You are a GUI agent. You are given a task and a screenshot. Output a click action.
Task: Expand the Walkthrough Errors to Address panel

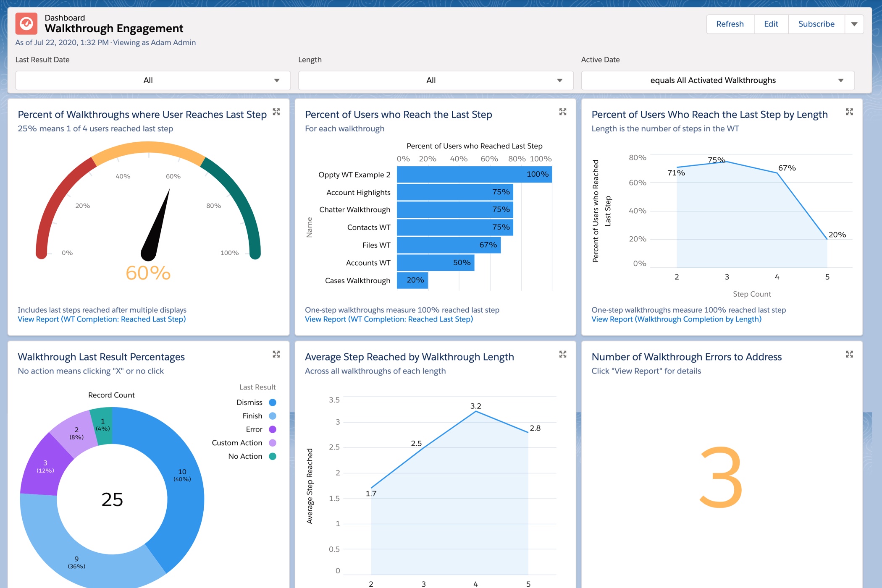[x=850, y=354]
